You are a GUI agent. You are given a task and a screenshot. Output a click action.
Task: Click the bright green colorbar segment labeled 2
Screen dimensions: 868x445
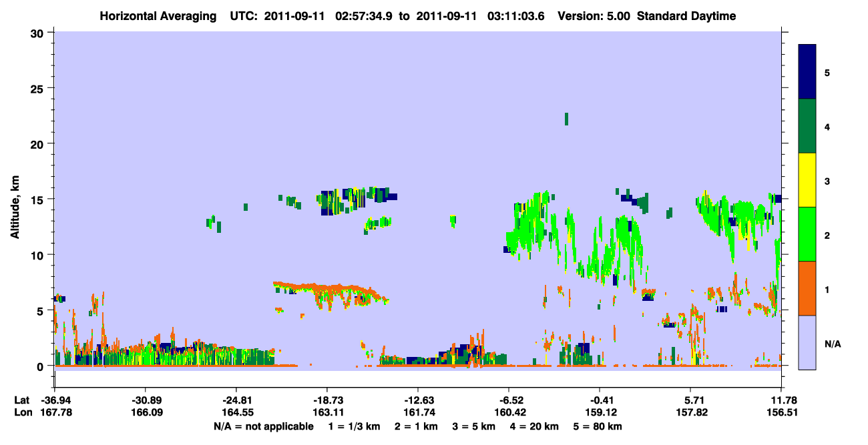pyautogui.click(x=807, y=234)
